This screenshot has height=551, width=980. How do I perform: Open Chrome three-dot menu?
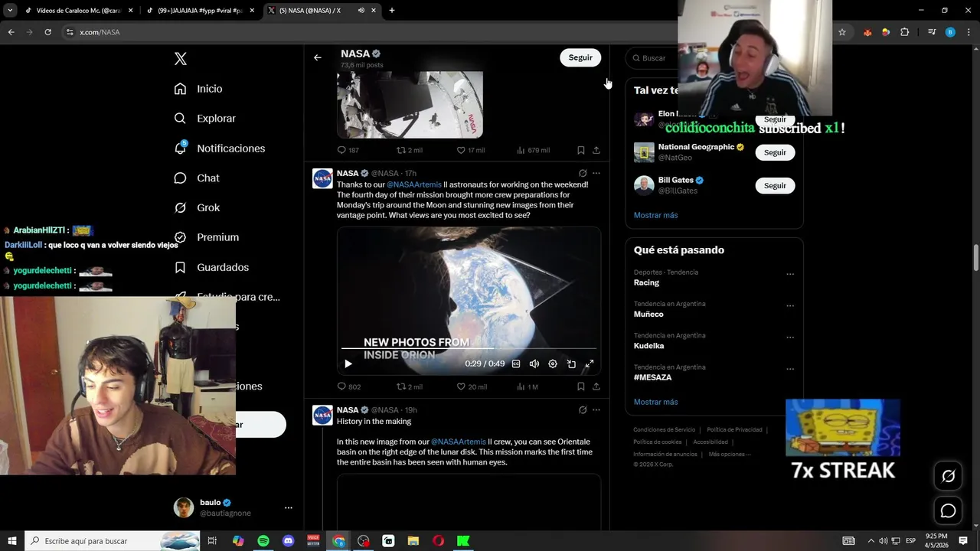[x=968, y=32]
